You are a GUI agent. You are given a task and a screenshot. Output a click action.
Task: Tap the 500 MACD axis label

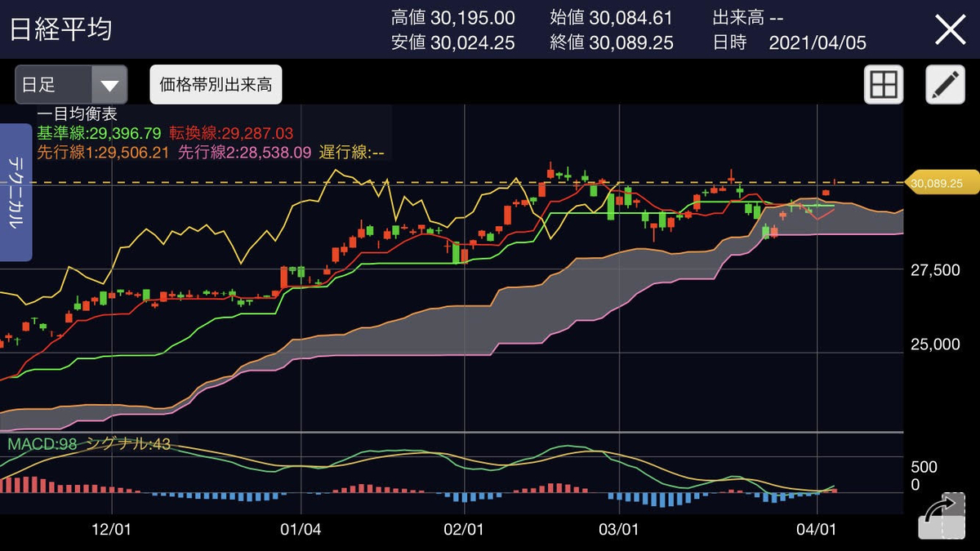pos(924,468)
